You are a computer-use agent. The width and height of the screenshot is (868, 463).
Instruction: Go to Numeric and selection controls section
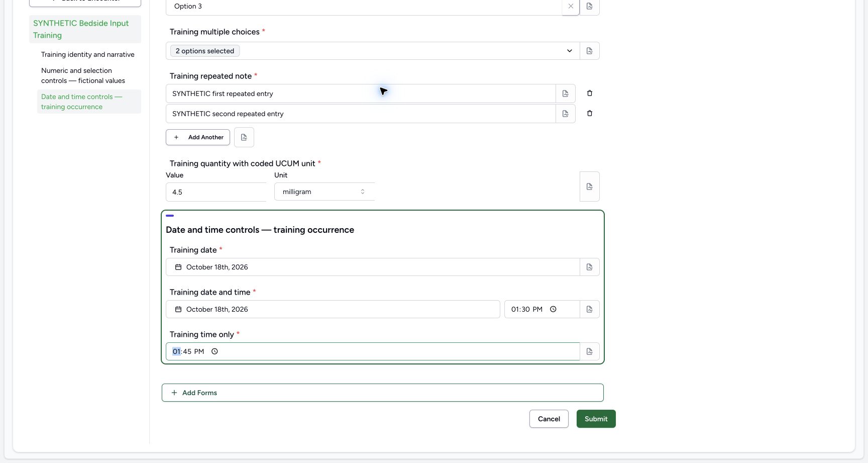point(89,75)
